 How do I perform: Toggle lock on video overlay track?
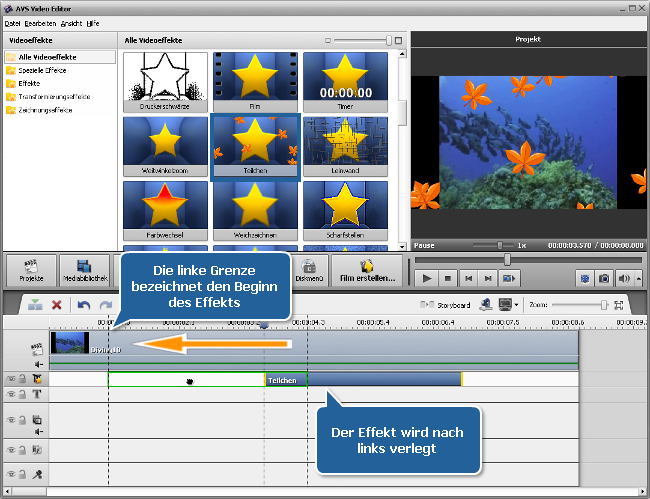(x=23, y=420)
